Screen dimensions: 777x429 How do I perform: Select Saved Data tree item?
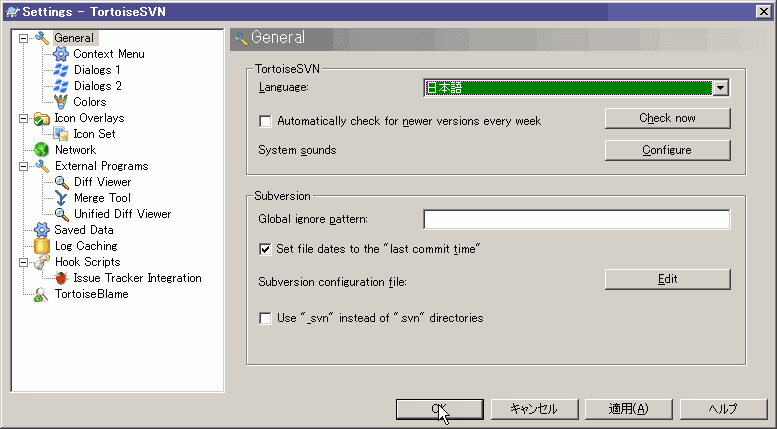tap(84, 230)
